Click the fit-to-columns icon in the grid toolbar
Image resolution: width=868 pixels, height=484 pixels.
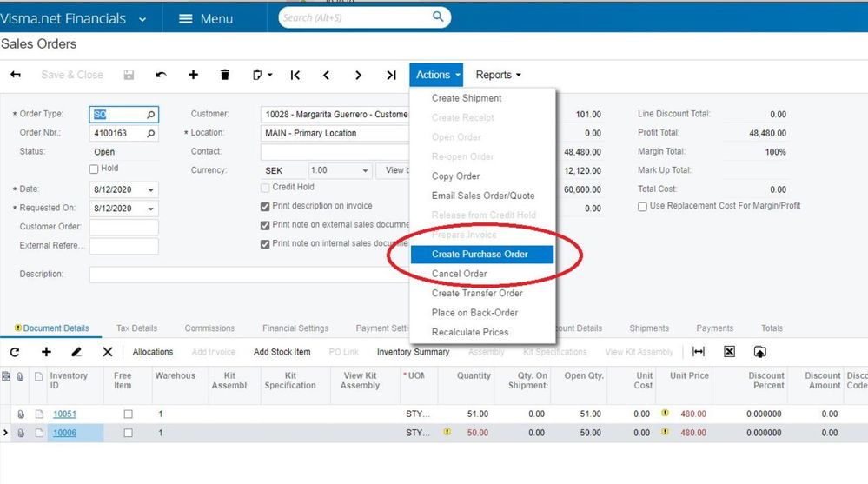(x=699, y=352)
